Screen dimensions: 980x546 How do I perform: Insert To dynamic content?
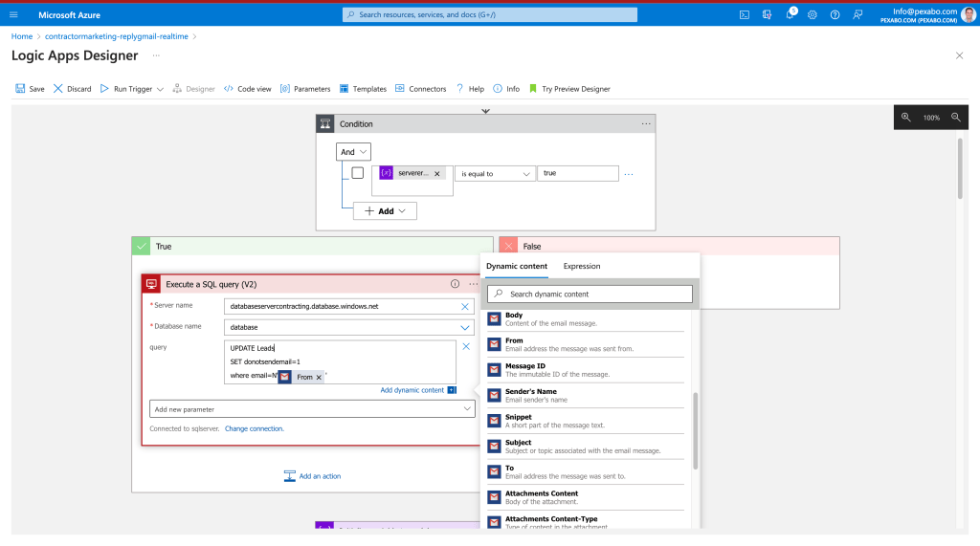[586, 471]
